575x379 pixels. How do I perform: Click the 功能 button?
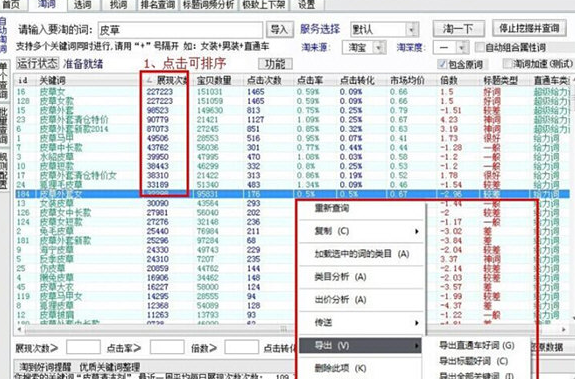click(x=275, y=64)
